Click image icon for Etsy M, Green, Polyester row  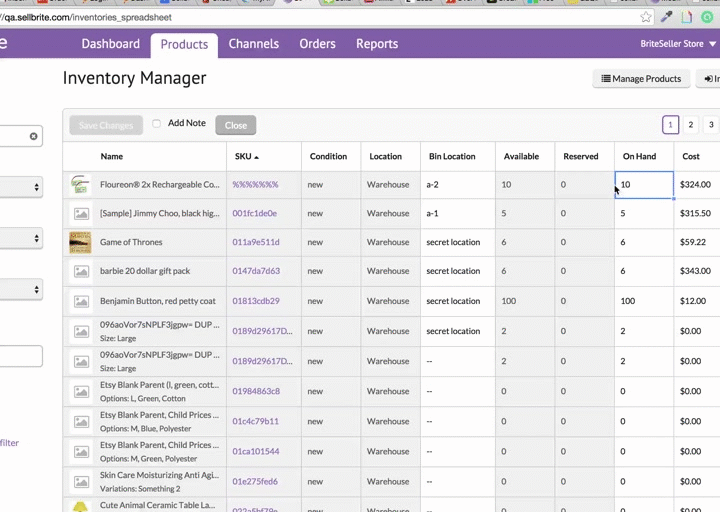click(81, 452)
